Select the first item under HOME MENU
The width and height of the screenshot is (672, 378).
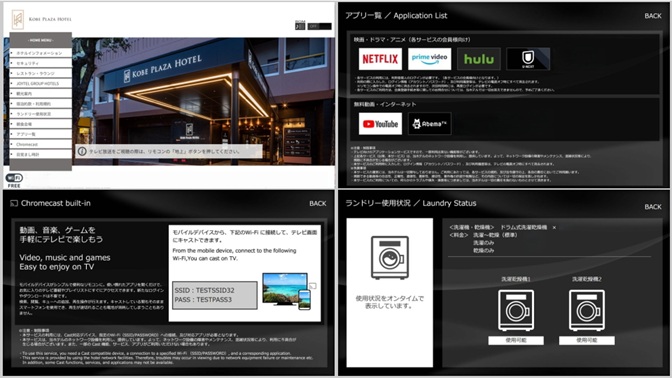(41, 53)
